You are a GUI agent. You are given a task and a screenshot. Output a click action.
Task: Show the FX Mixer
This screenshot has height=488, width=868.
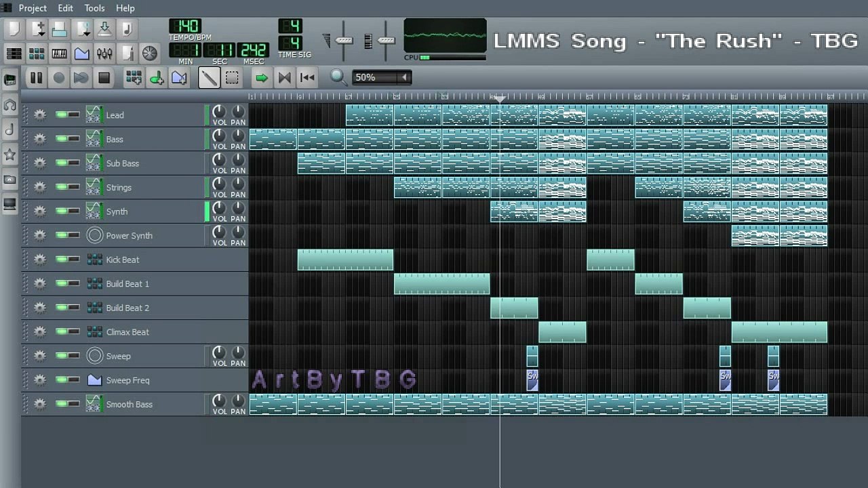tap(104, 54)
